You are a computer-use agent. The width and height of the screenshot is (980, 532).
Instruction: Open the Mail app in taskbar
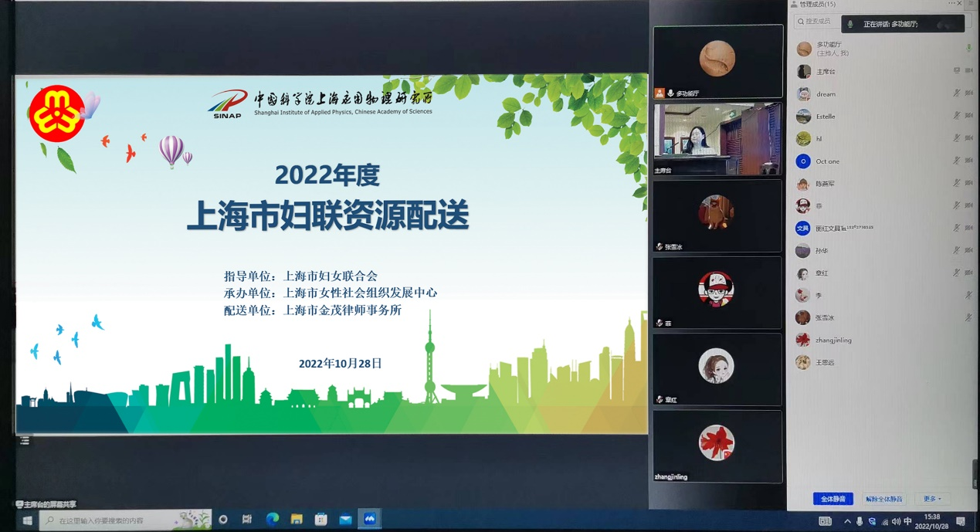click(345, 520)
